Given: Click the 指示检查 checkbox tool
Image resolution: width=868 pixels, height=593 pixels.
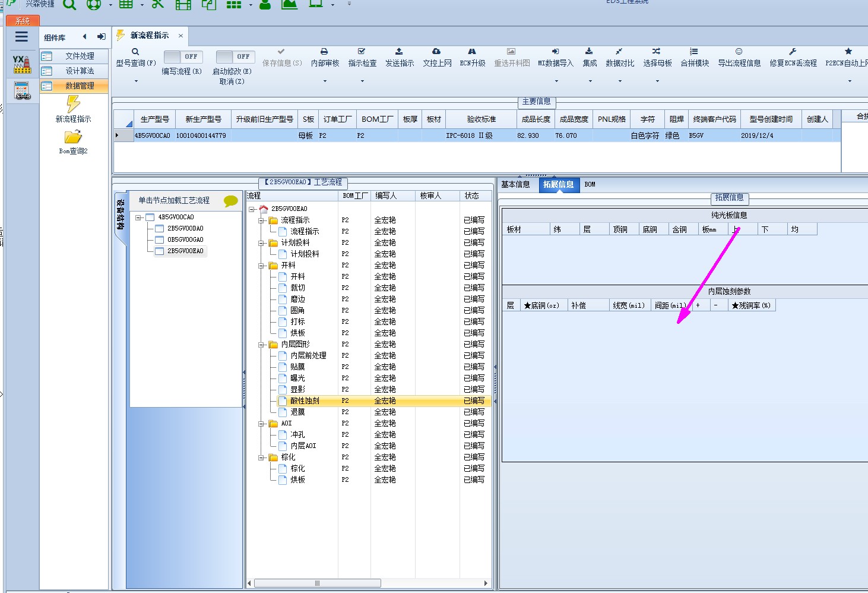Looking at the screenshot, I should point(362,58).
